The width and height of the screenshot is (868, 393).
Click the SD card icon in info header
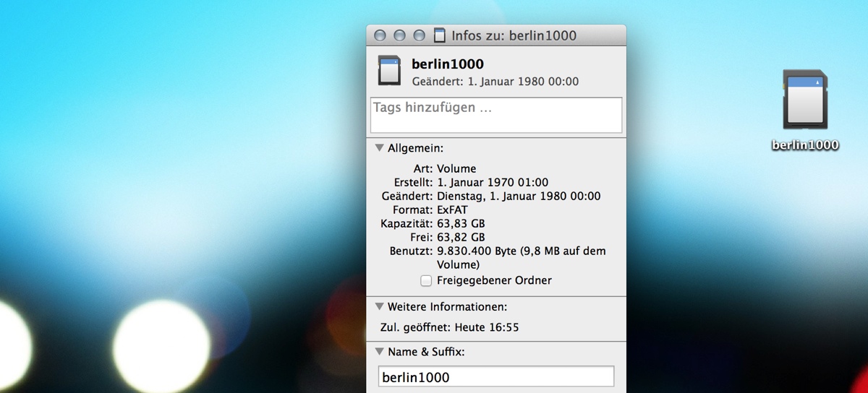pyautogui.click(x=389, y=71)
